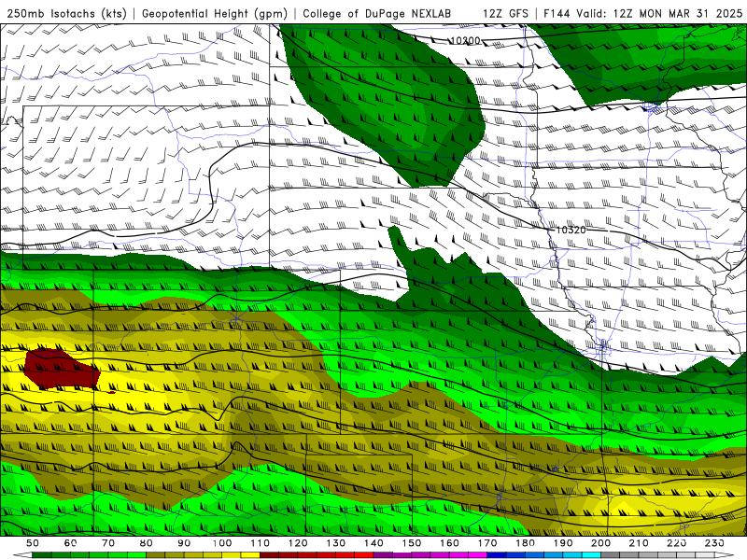Click the 220 label on the color scale
This screenshot has height=560, width=747.
(676, 543)
